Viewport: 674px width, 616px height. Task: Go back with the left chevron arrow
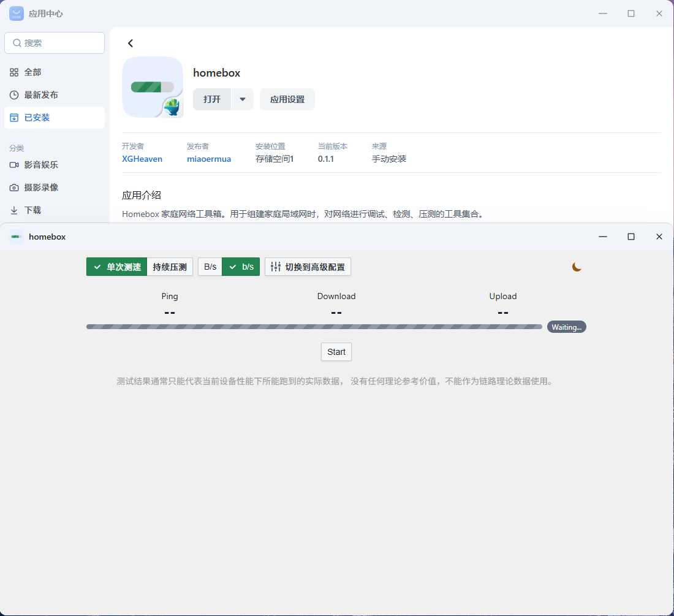pyautogui.click(x=131, y=43)
